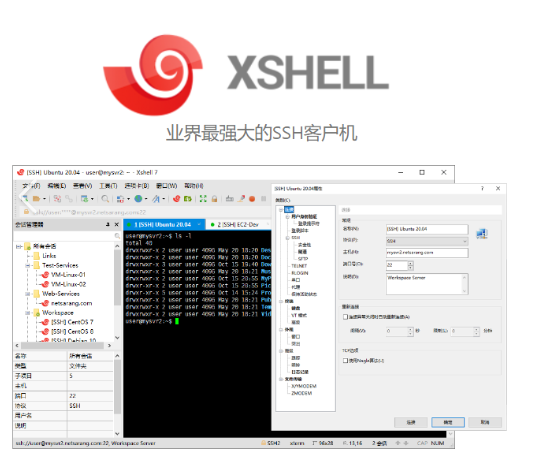
Task: Click the green Full screen arrows icon
Action: 203,198
